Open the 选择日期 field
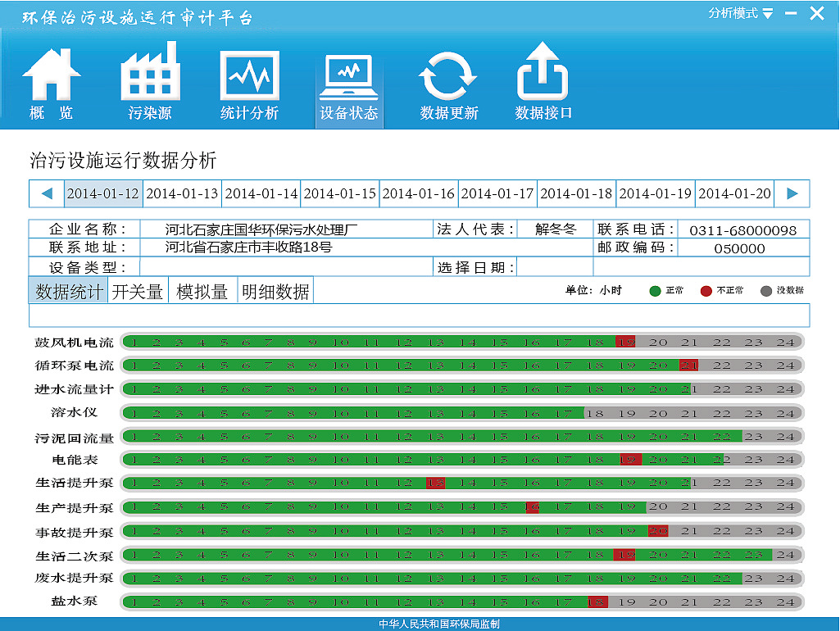 click(x=555, y=267)
